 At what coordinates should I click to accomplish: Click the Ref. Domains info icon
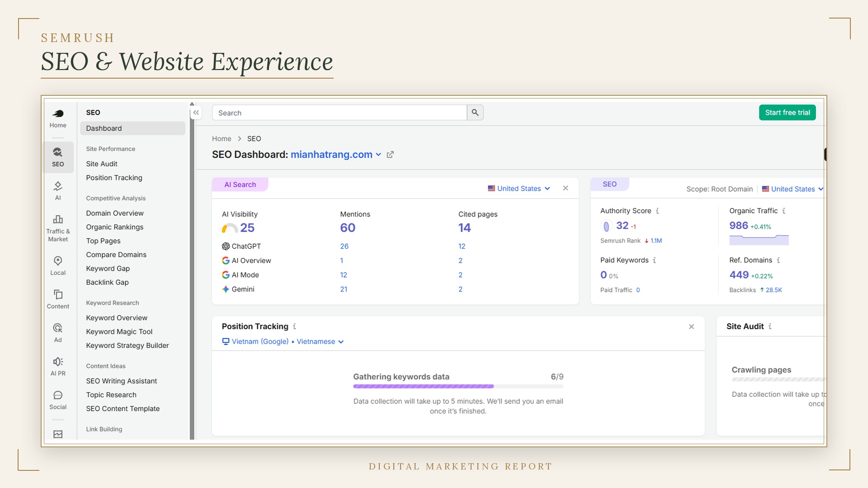tap(778, 260)
